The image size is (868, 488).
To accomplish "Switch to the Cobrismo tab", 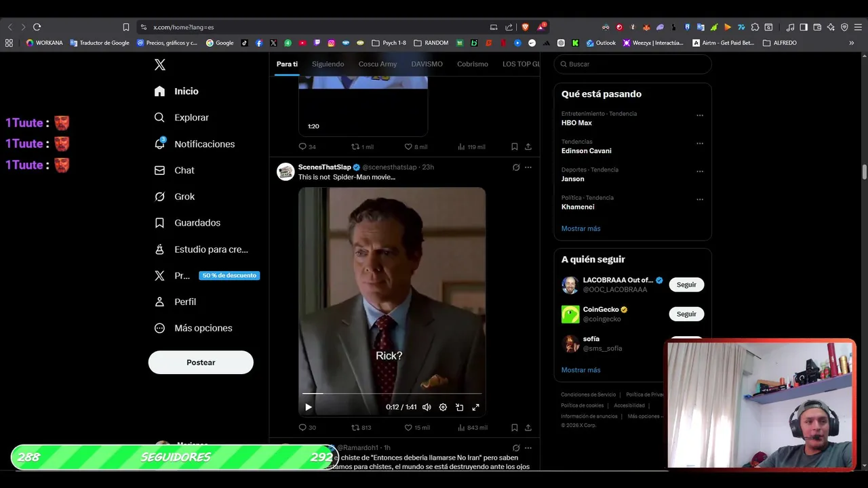I will tap(473, 64).
